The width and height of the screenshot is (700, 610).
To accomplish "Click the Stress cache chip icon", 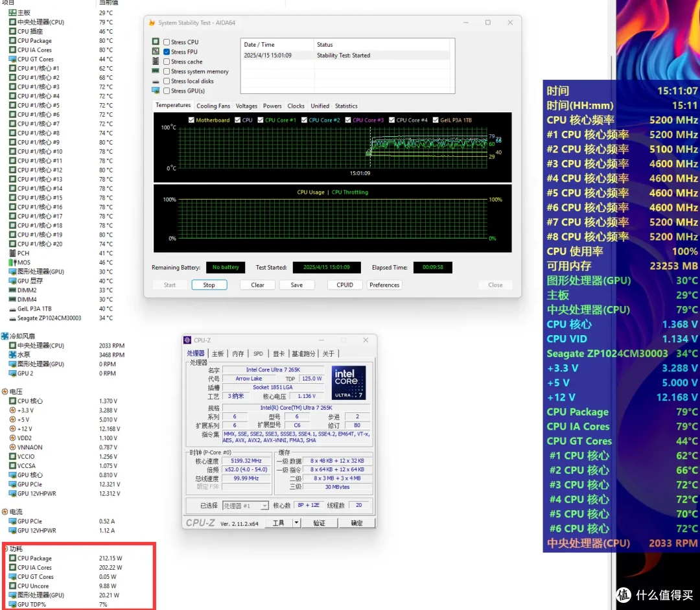I will coord(156,61).
